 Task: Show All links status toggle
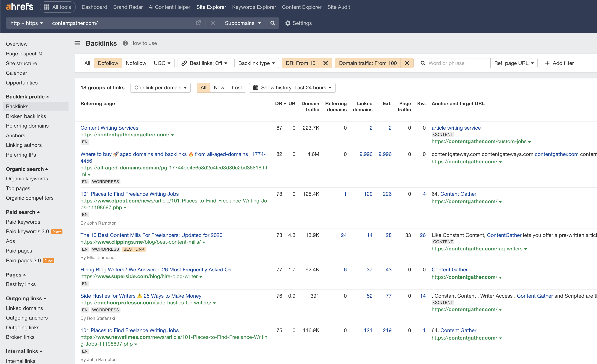203,88
